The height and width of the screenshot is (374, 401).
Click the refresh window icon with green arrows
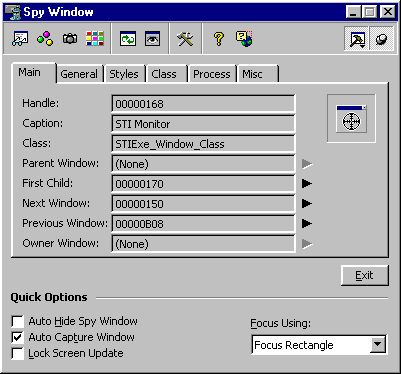point(128,39)
